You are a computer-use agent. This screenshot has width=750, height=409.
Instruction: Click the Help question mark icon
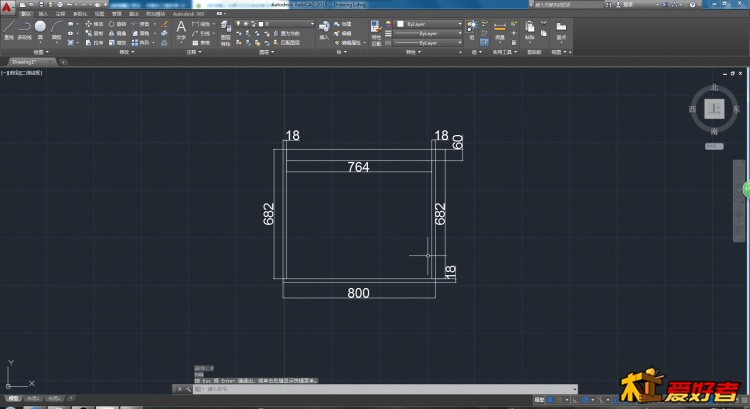pyautogui.click(x=692, y=4)
